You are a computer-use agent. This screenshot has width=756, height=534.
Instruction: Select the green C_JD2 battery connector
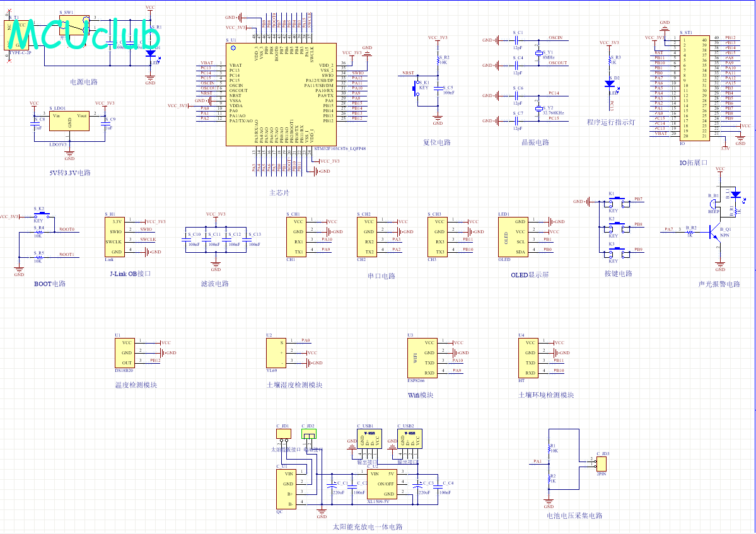309,434
